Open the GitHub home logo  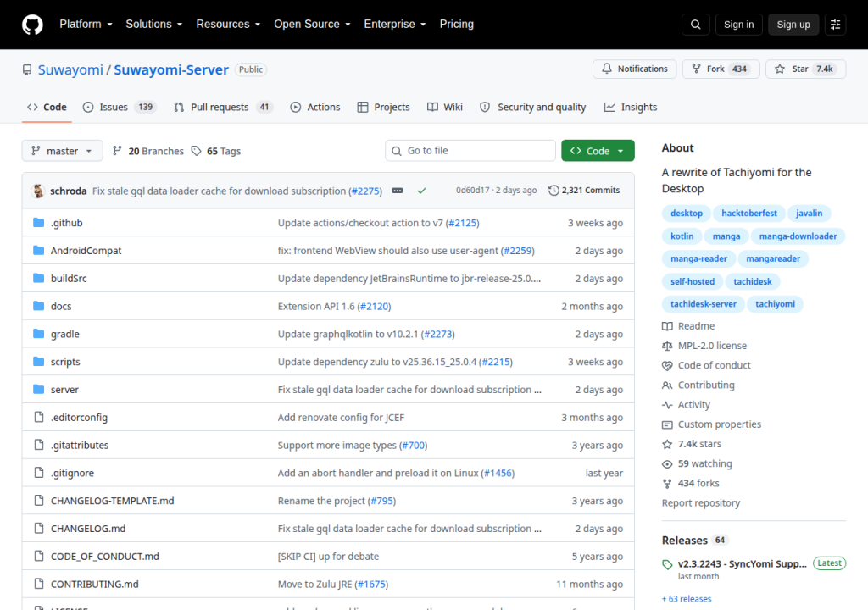coord(32,25)
